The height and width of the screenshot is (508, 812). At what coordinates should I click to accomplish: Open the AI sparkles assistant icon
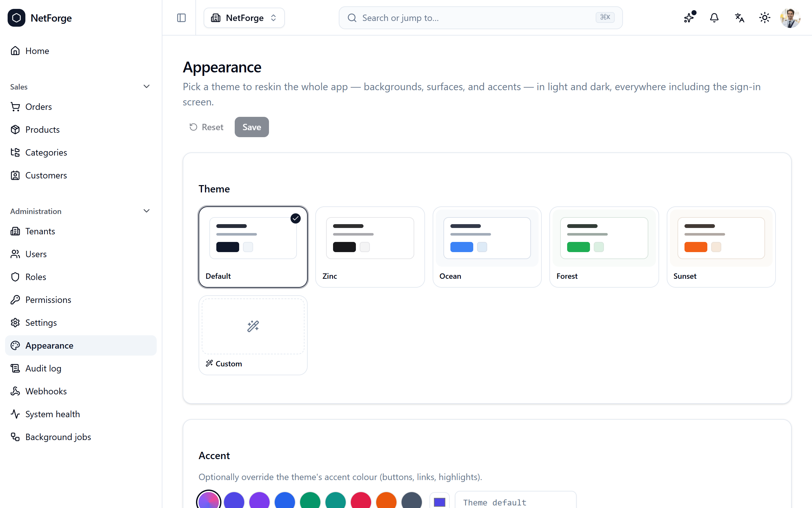click(689, 18)
